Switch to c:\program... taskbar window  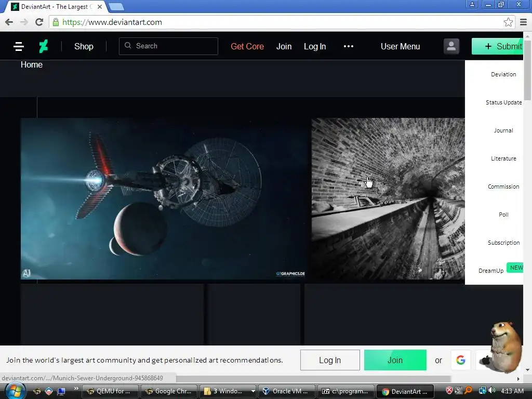345,391
